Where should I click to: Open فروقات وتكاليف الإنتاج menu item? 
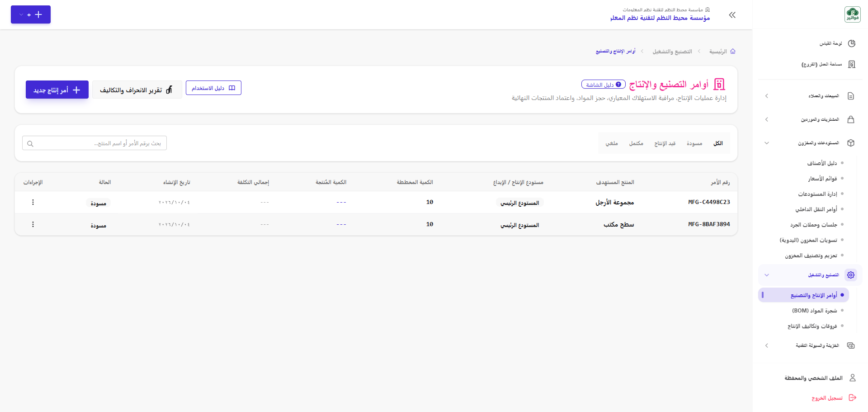[812, 326]
